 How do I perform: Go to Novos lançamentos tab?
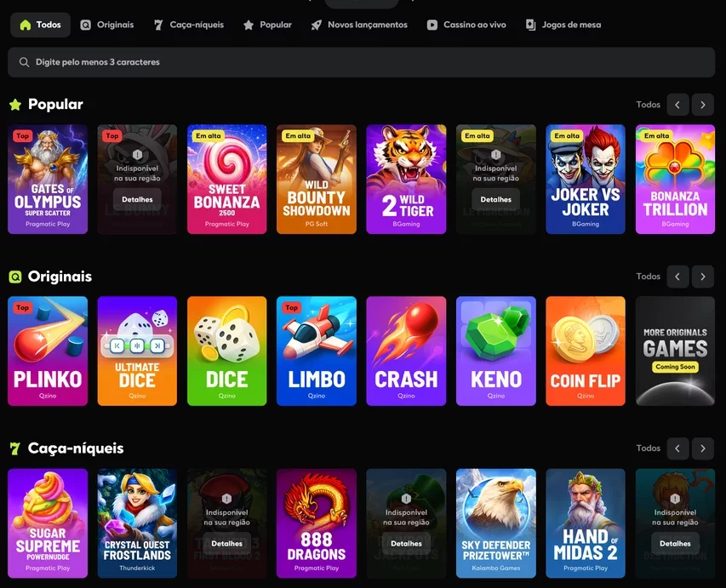(359, 25)
